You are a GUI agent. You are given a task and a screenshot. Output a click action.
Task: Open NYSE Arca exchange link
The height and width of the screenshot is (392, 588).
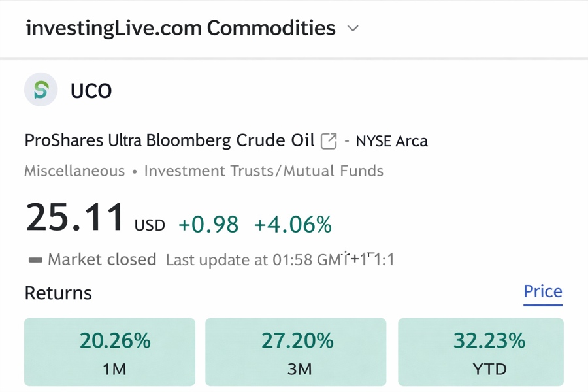point(391,140)
